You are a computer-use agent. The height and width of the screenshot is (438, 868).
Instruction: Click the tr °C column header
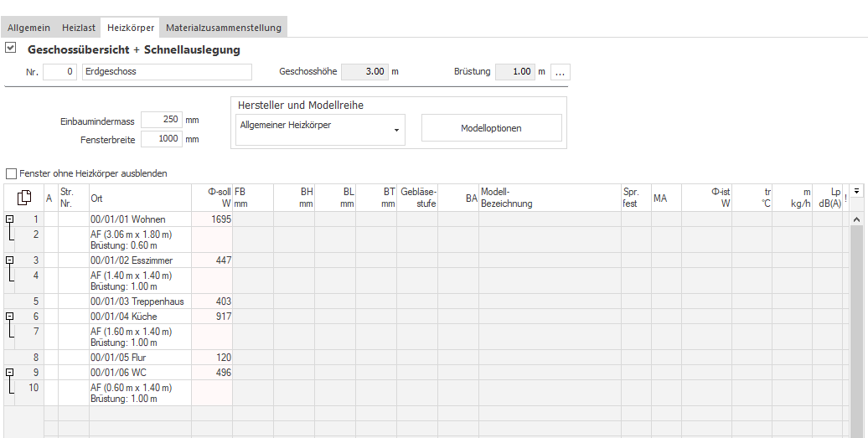pyautogui.click(x=752, y=198)
